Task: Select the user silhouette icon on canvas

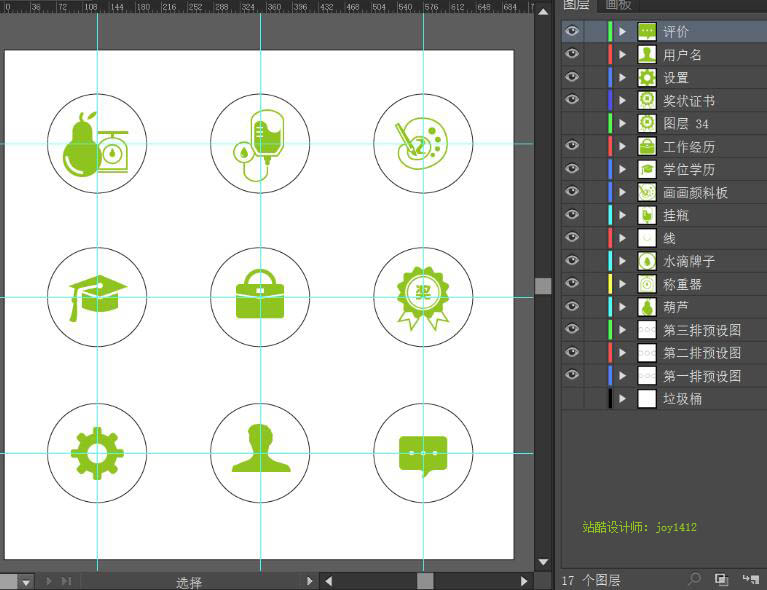Action: [261, 448]
